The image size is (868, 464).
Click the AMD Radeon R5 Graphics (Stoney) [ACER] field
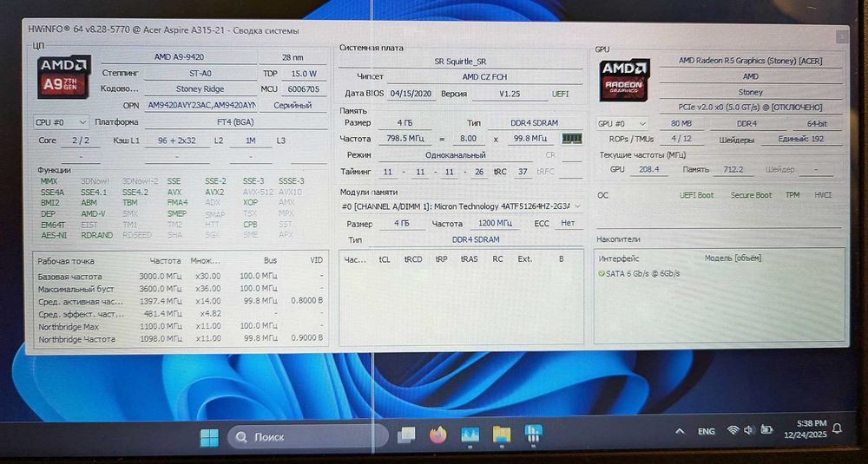[x=751, y=61]
